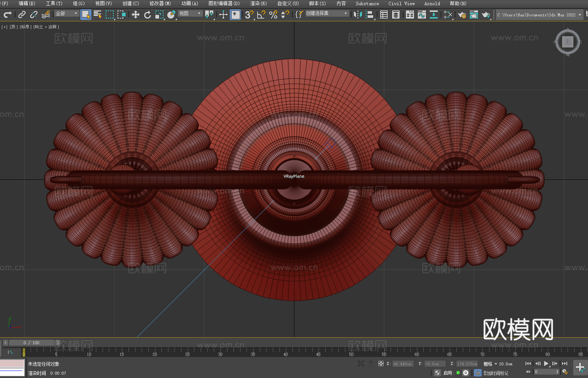
Task: Toggle the Angle Snap button
Action: (261, 15)
